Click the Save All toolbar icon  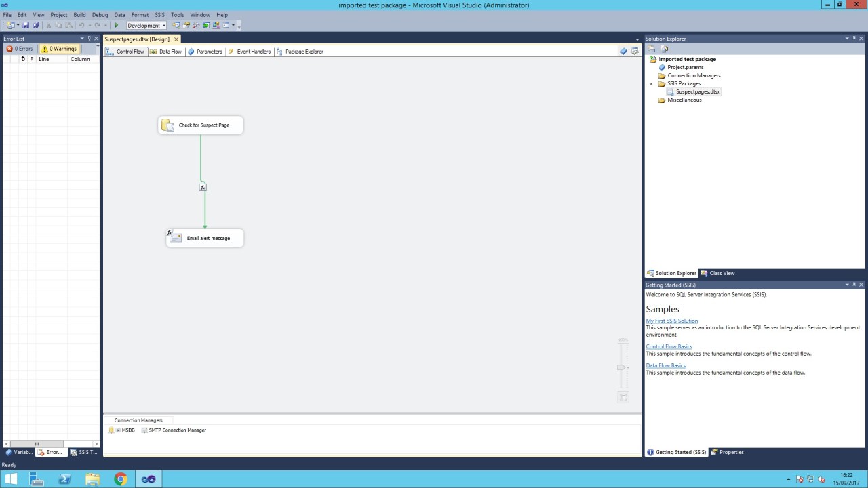coord(35,26)
